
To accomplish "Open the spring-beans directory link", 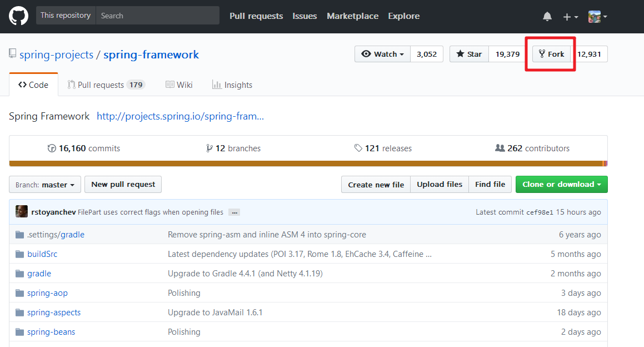I will (51, 332).
